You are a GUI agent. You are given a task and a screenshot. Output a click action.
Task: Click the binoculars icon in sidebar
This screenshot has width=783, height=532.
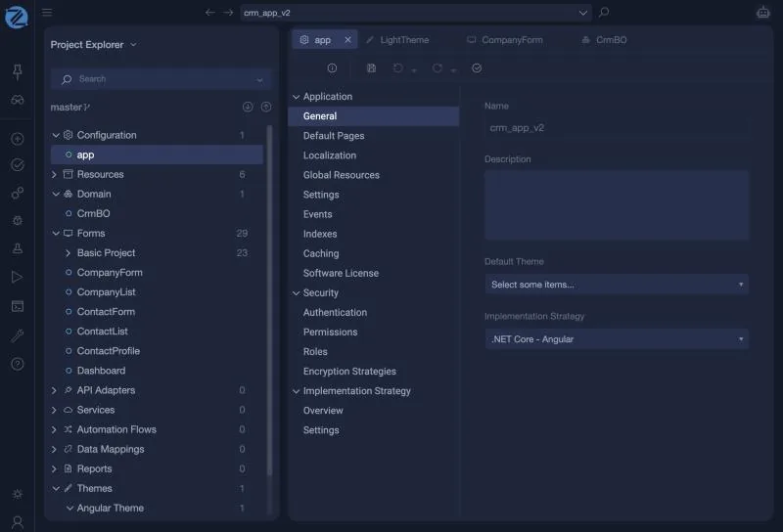pyautogui.click(x=18, y=101)
